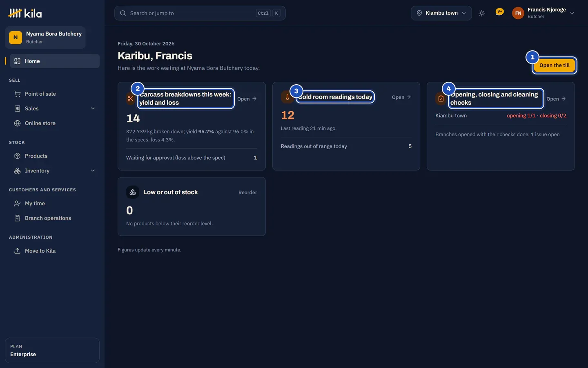Click the Point of sale cart icon
The height and width of the screenshot is (368, 588).
(17, 94)
